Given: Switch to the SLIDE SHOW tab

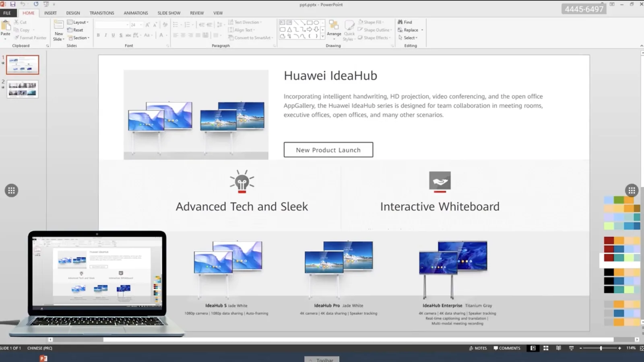Looking at the screenshot, I should pyautogui.click(x=169, y=13).
